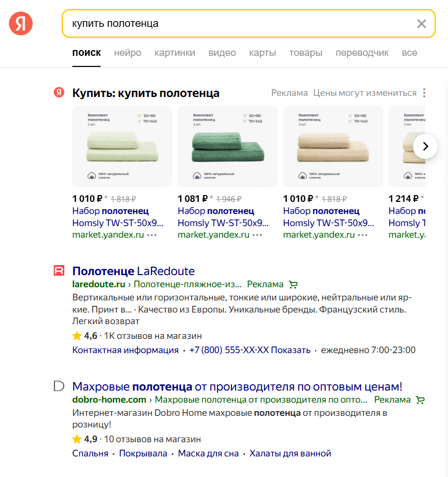
Task: Expand options dots under first market.yandex.ru item
Action: [152, 235]
